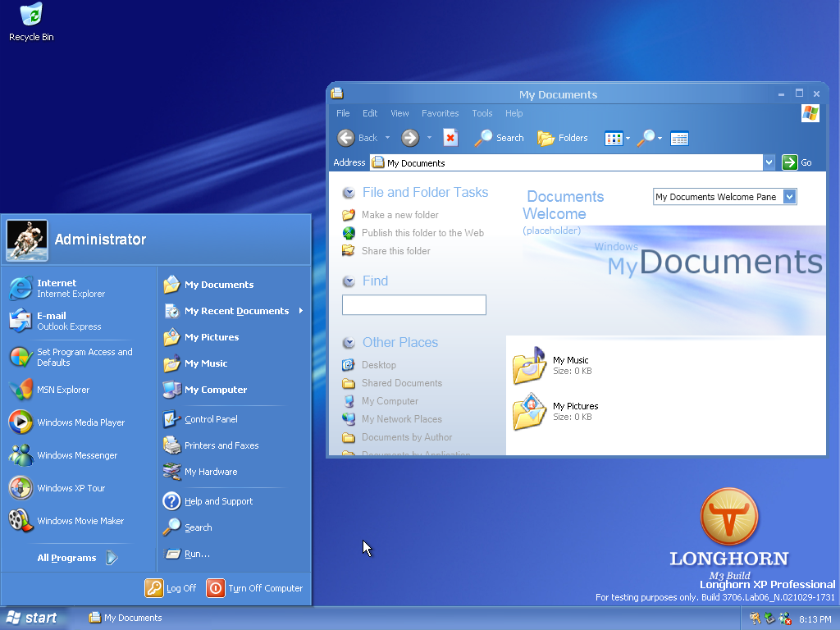
Task: Click the Folders toolbar button
Action: point(563,138)
